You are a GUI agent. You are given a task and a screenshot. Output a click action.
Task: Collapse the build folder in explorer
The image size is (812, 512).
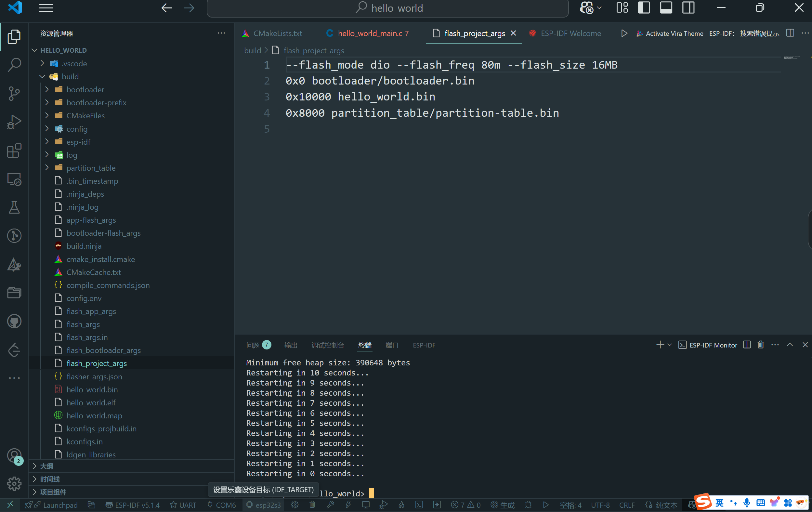point(42,77)
